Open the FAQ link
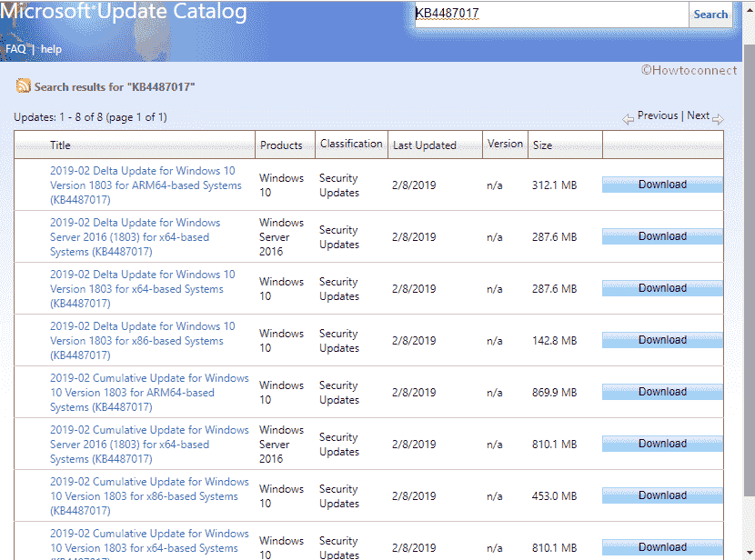Image resolution: width=755 pixels, height=560 pixels. pyautogui.click(x=15, y=49)
